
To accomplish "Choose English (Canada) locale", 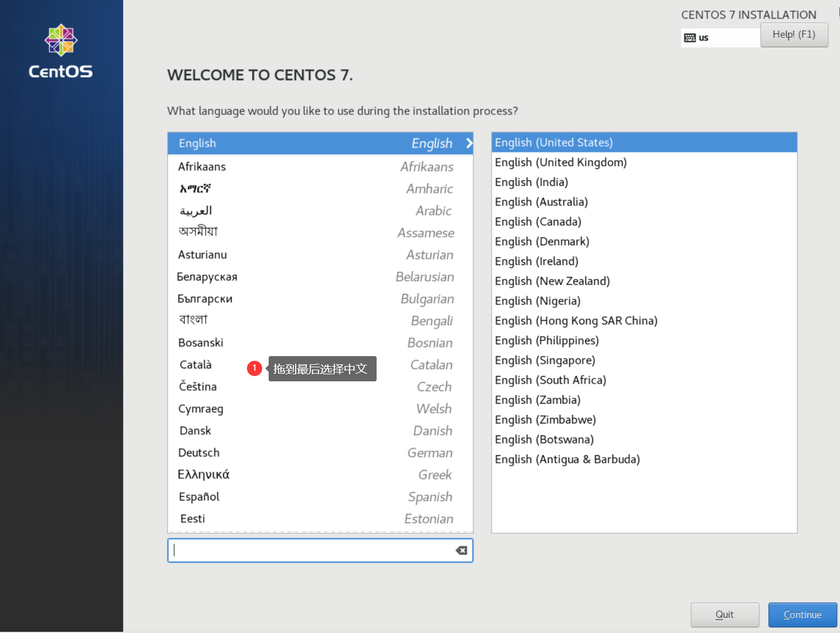I will tap(644, 222).
